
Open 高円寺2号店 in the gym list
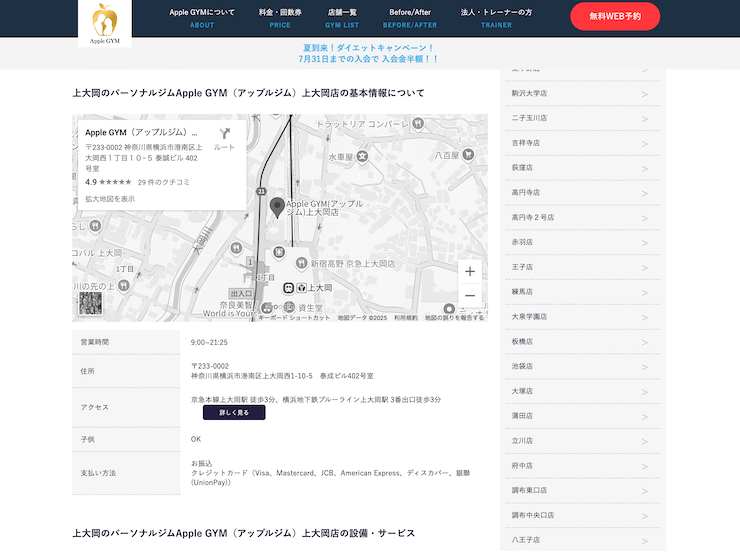tap(583, 218)
